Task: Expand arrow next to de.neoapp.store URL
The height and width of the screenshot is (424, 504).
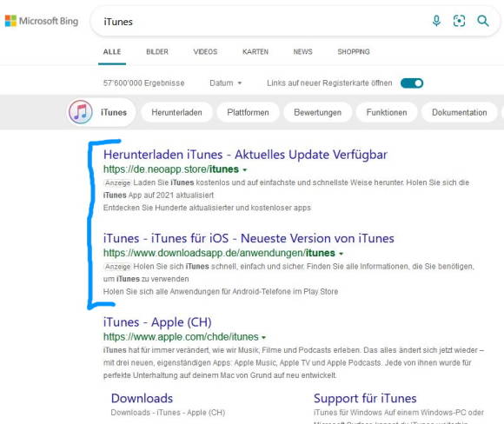Action: [x=245, y=170]
